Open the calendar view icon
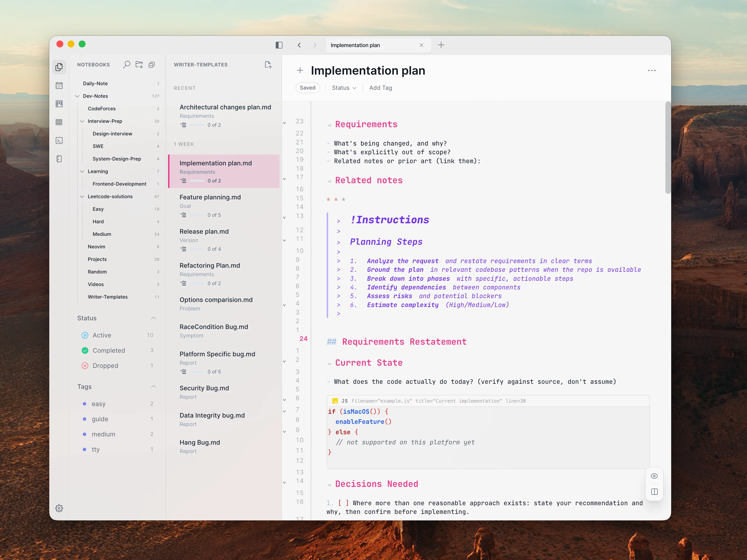The width and height of the screenshot is (747, 560). click(59, 85)
